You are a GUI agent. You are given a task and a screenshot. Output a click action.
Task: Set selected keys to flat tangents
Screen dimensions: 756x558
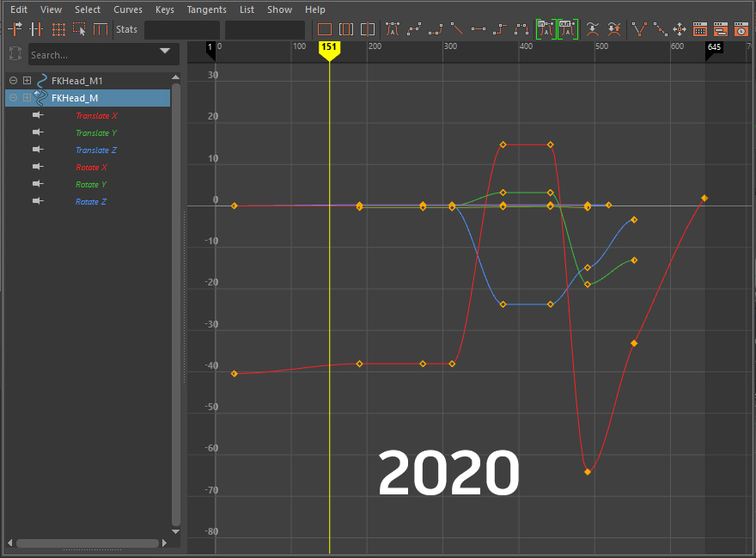[478, 28]
